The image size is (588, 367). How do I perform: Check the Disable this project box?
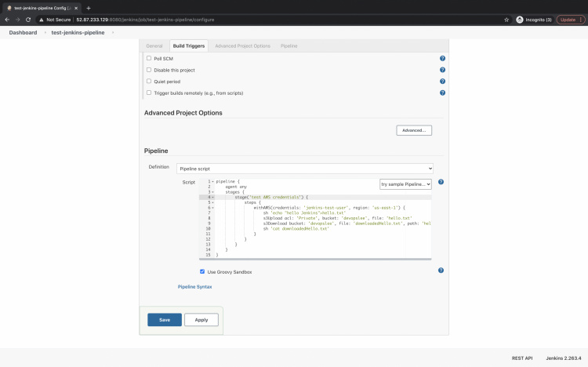tap(149, 70)
